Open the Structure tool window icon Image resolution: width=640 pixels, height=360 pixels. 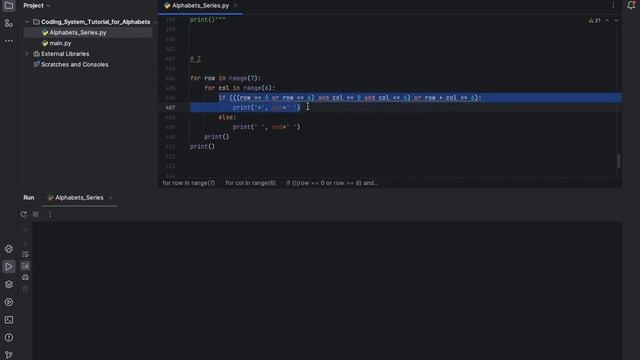(9, 23)
